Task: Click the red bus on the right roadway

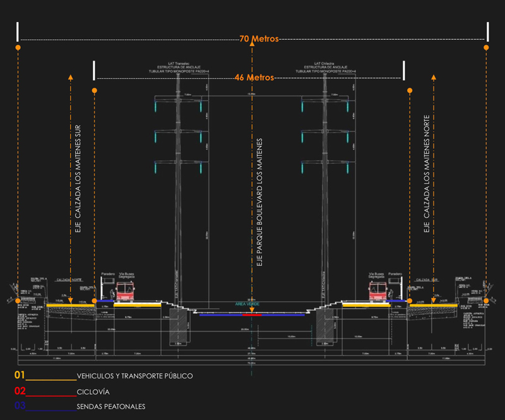Action: coord(379,291)
